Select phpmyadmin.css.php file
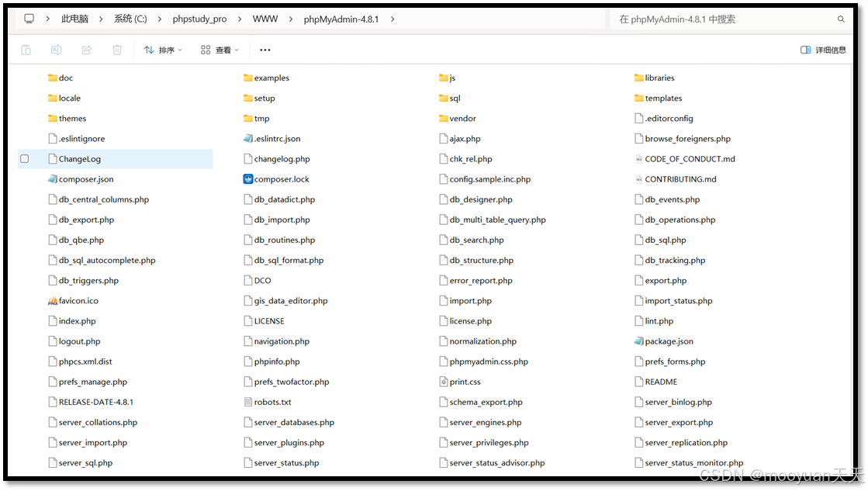This screenshot has height=491, width=868. click(484, 361)
